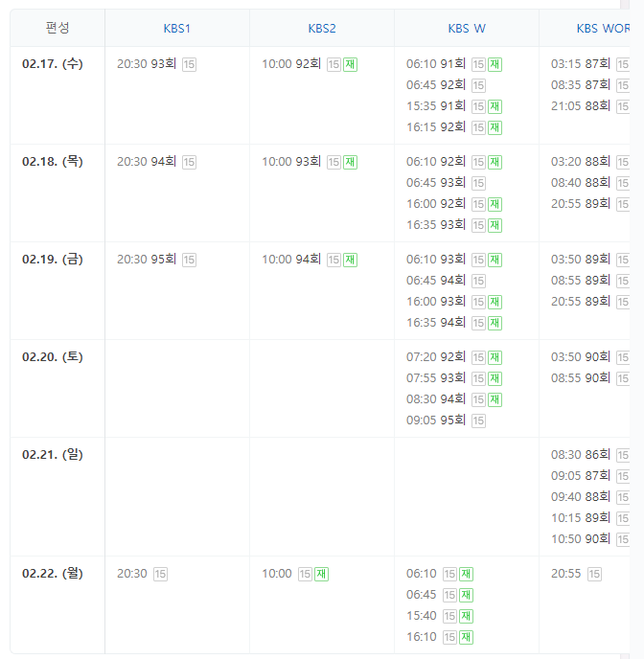Screen dimensions: 644x659
Task: Click the KBS World 03:20 88회 entry
Action: pos(581,161)
